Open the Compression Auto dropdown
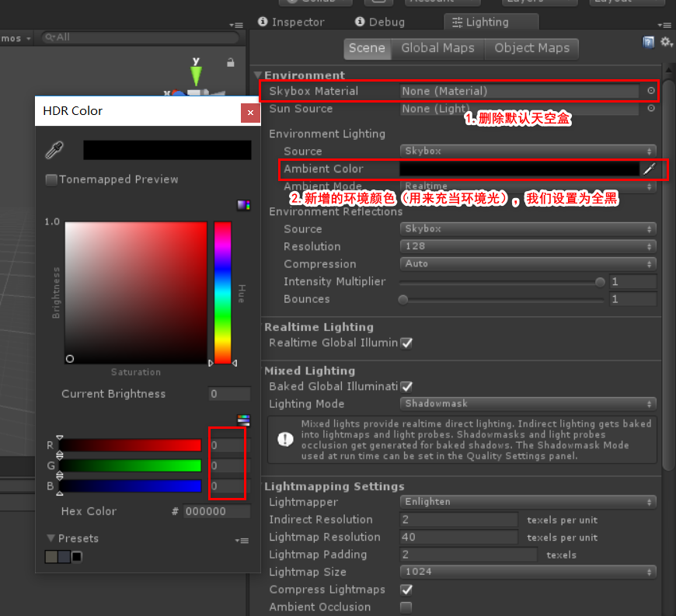The height and width of the screenshot is (616, 676). pos(528,264)
